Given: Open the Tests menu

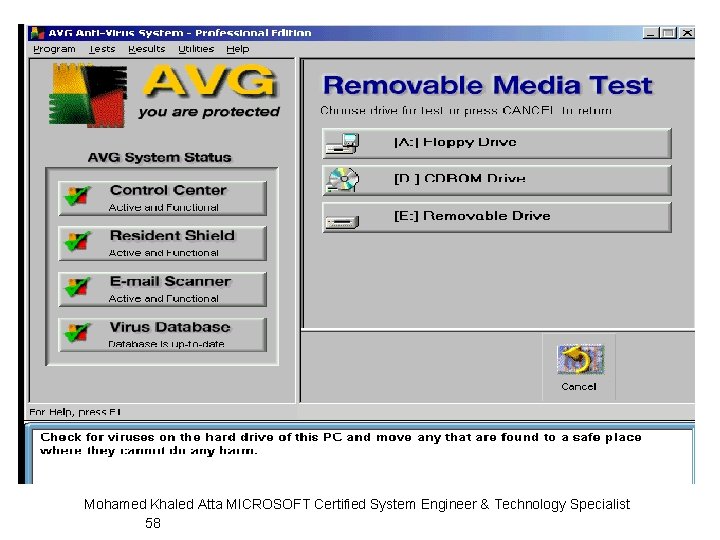Looking at the screenshot, I should point(102,49).
